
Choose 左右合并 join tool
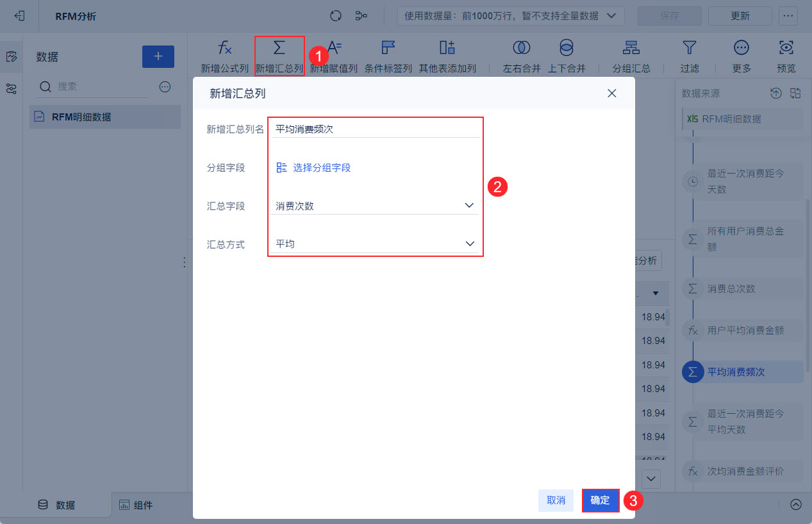coord(522,56)
